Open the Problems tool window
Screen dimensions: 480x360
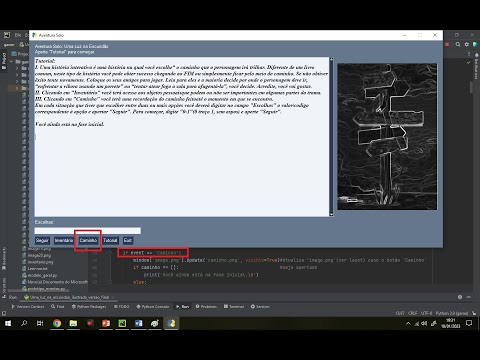point(206,306)
